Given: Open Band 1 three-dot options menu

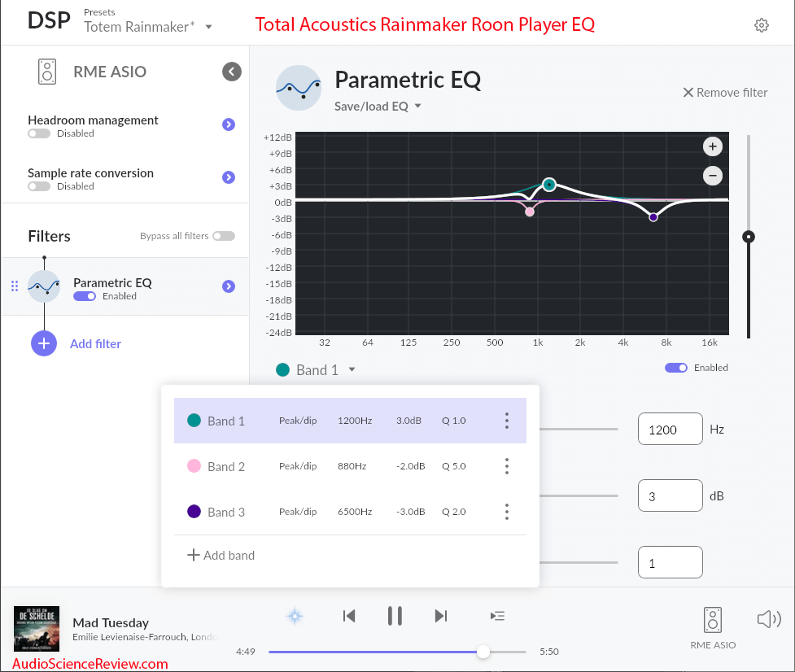Looking at the screenshot, I should pos(506,421).
